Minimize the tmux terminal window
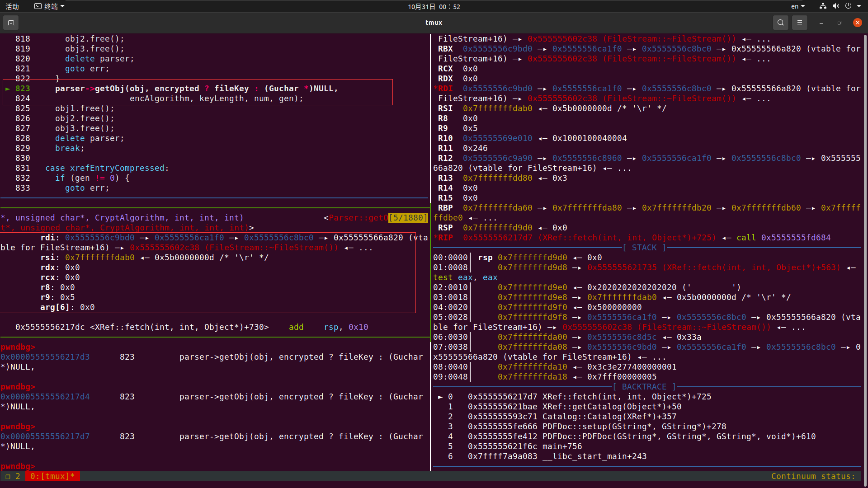This screenshot has height=488, width=868. 821,23
